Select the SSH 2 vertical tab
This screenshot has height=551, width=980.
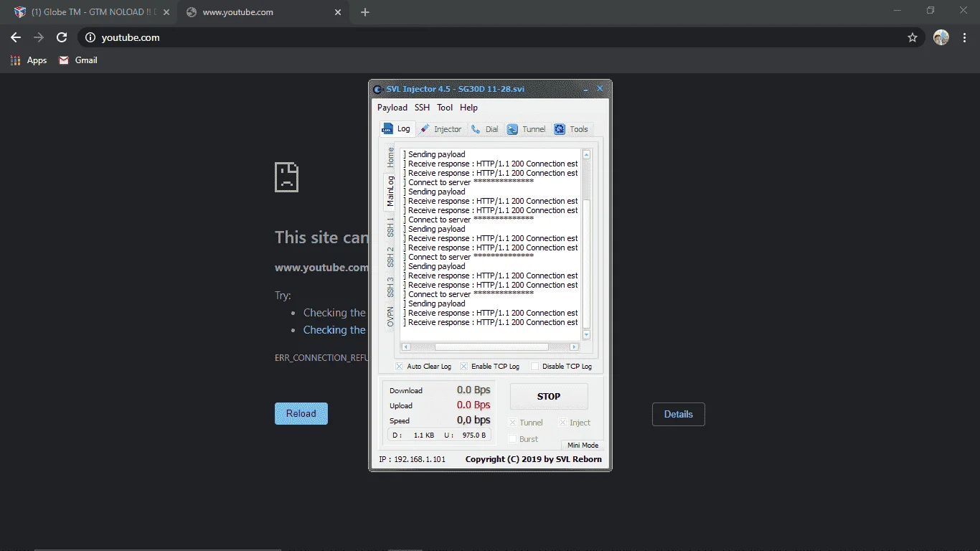click(390, 257)
